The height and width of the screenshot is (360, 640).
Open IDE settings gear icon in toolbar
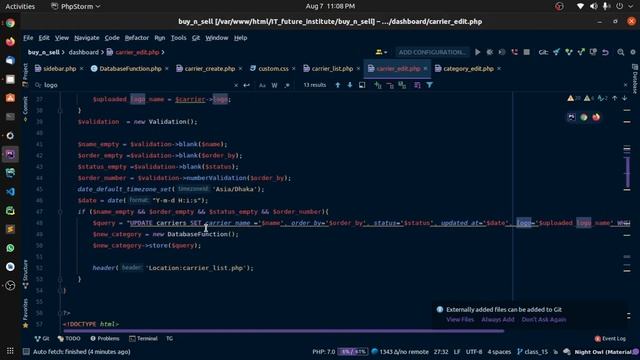tap(633, 52)
